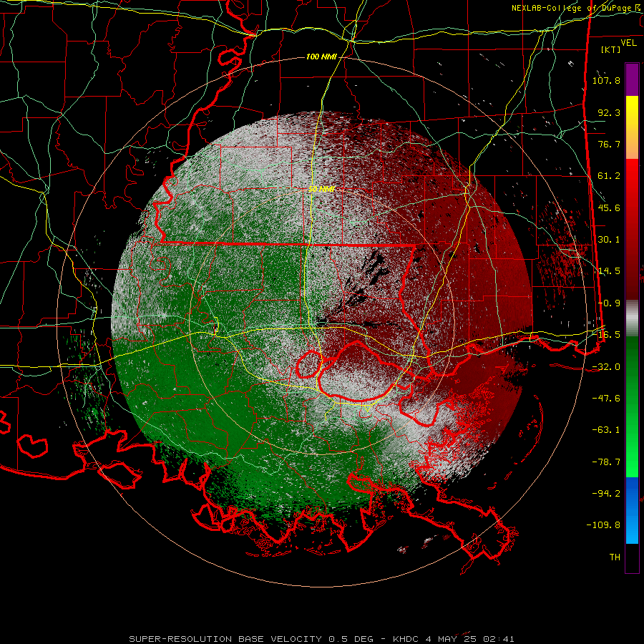This screenshot has height=644, width=644.
Task: Pick the purple segment of the color bar
Action: (632, 79)
